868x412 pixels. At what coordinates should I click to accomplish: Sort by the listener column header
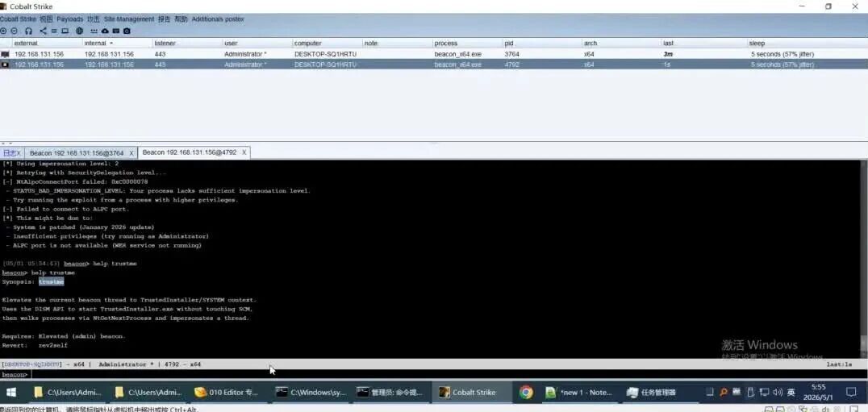187,44
